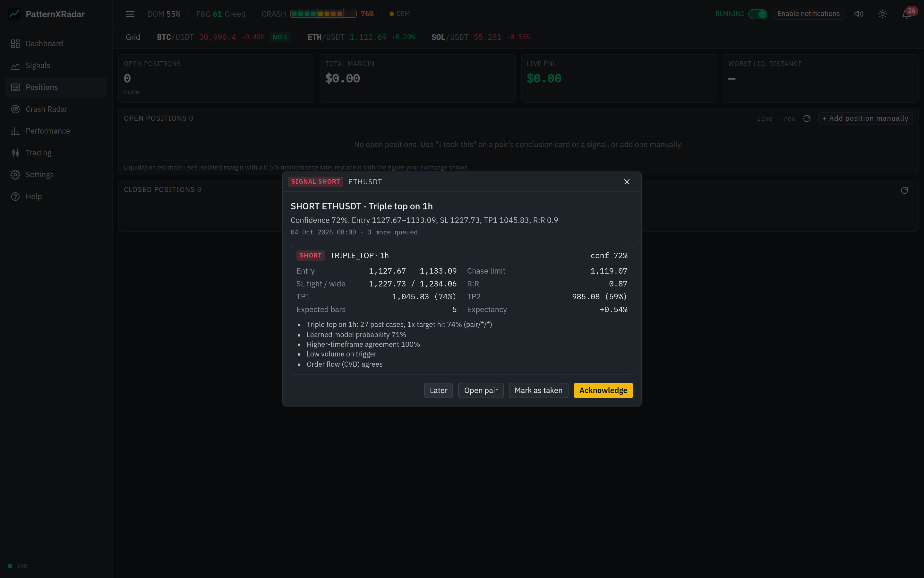
Task: Click the Performance bar chart icon
Action: (15, 131)
